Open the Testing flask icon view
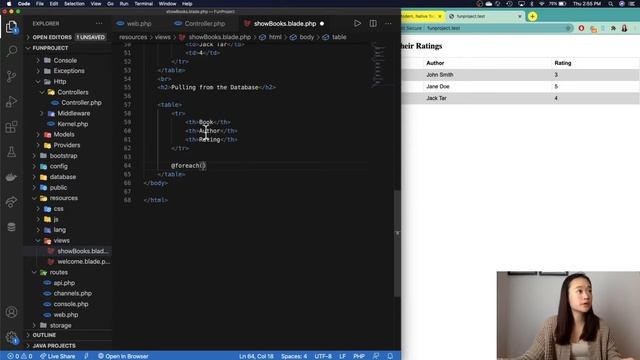The height and width of the screenshot is (360, 640). click(11, 152)
